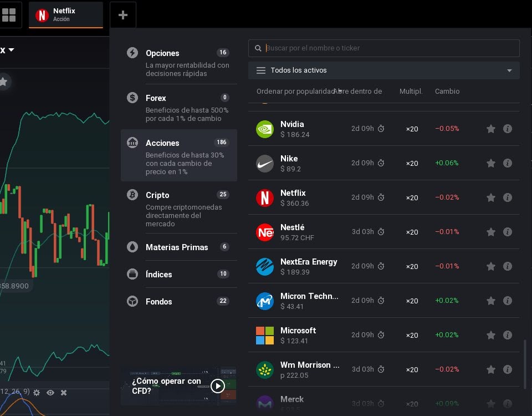Screen dimensions: 532x416
Task: Show Nvidia asset info
Action: pos(508,129)
